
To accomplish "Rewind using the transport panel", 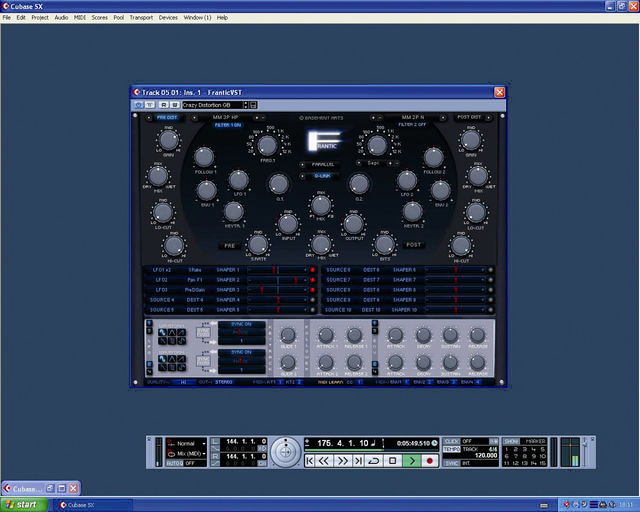I will [324, 461].
